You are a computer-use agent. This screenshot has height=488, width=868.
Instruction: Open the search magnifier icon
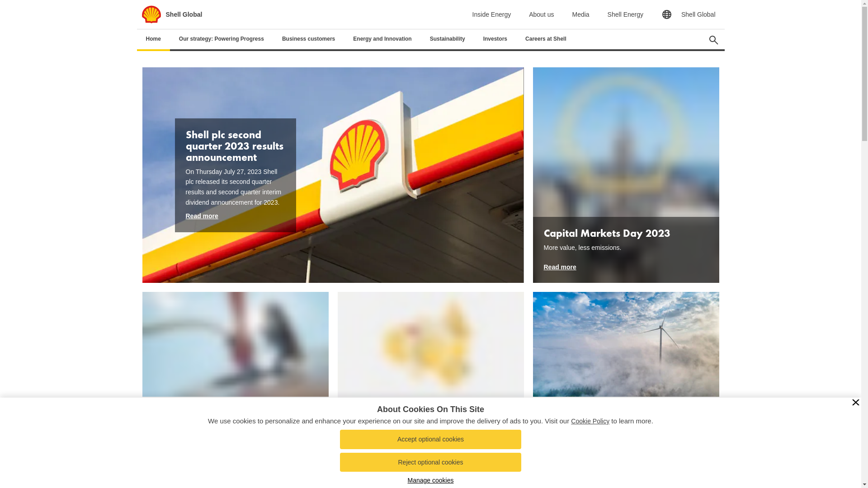point(713,40)
